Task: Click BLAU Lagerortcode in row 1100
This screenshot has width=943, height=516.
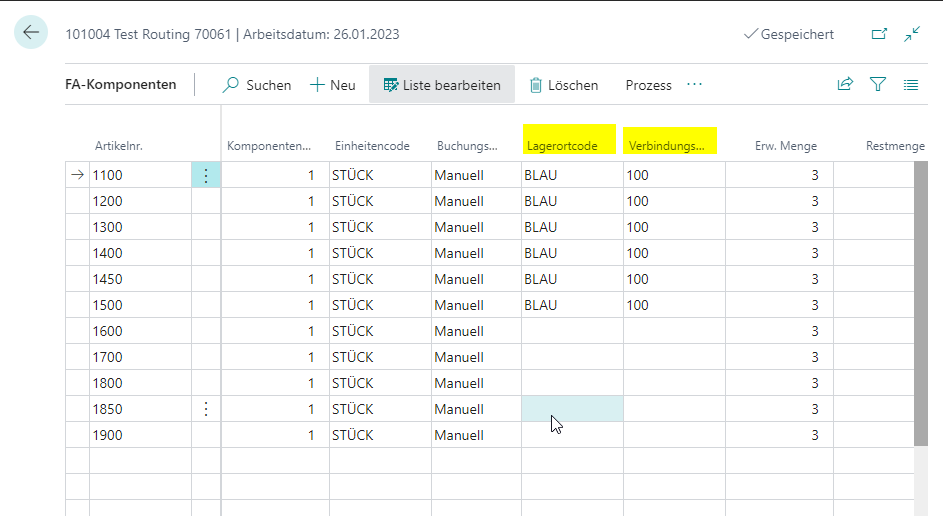Action: click(572, 175)
